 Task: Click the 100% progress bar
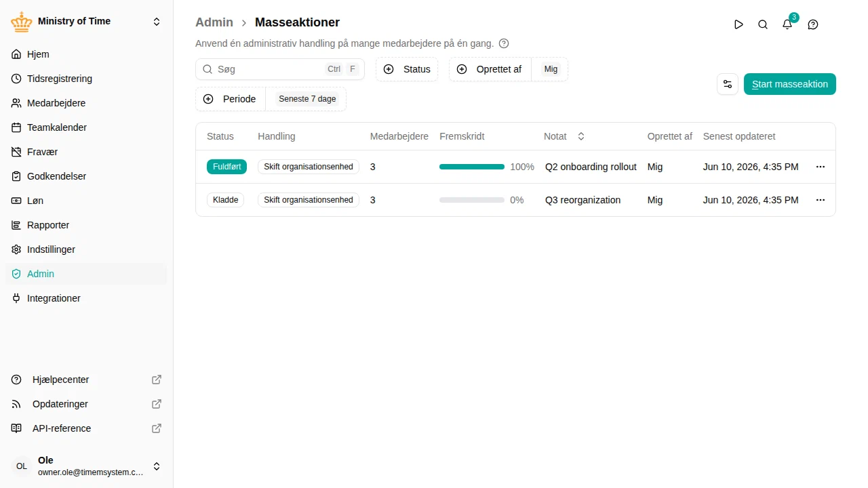tap(472, 167)
